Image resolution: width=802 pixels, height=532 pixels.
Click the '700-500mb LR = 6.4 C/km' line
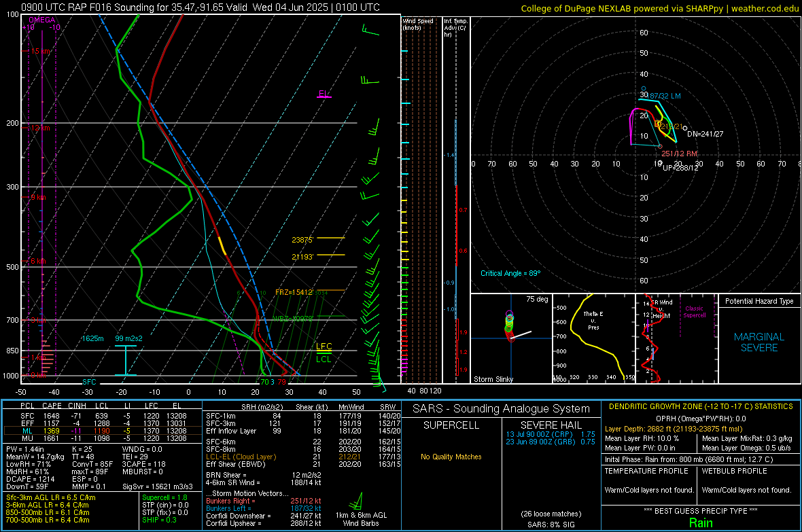[x=48, y=520]
